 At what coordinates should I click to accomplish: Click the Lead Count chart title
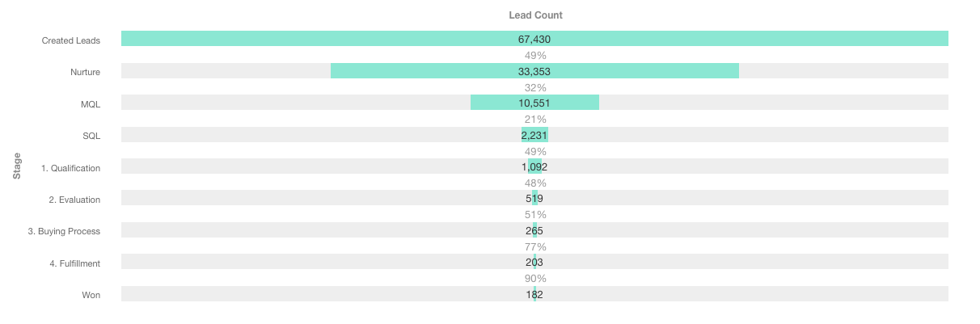pyautogui.click(x=534, y=15)
